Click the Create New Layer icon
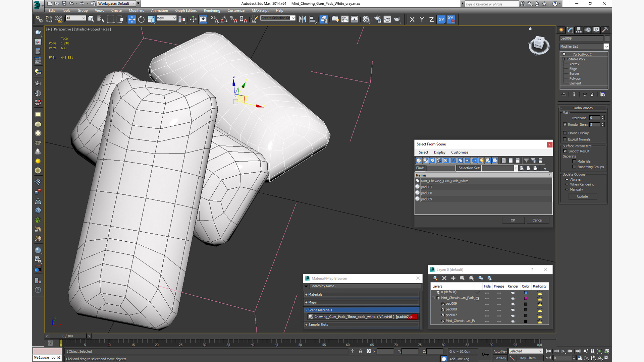Screen dimensions: 644x362 click(435, 278)
